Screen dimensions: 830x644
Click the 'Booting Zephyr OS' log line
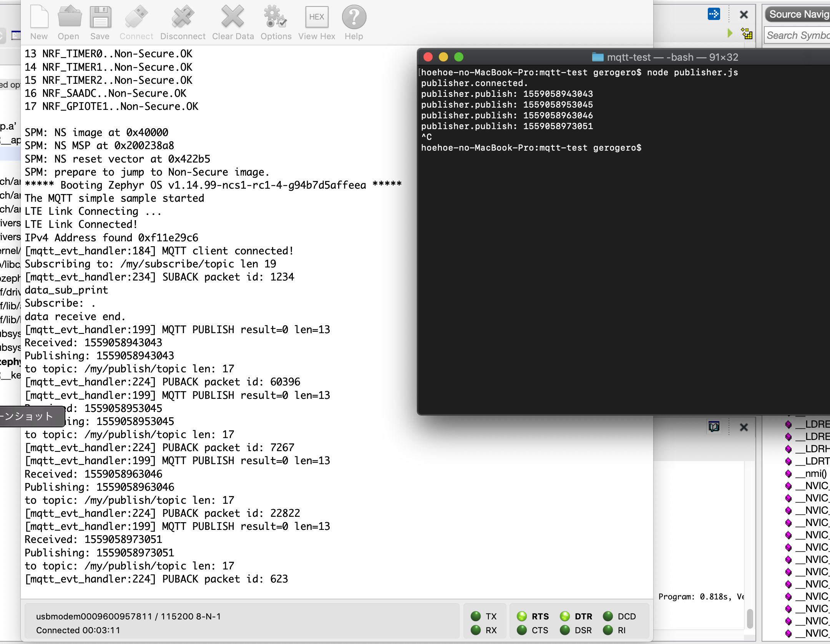tap(213, 185)
